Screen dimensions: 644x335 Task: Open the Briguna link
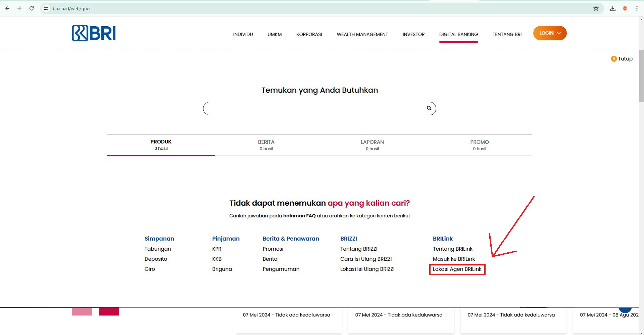point(222,269)
